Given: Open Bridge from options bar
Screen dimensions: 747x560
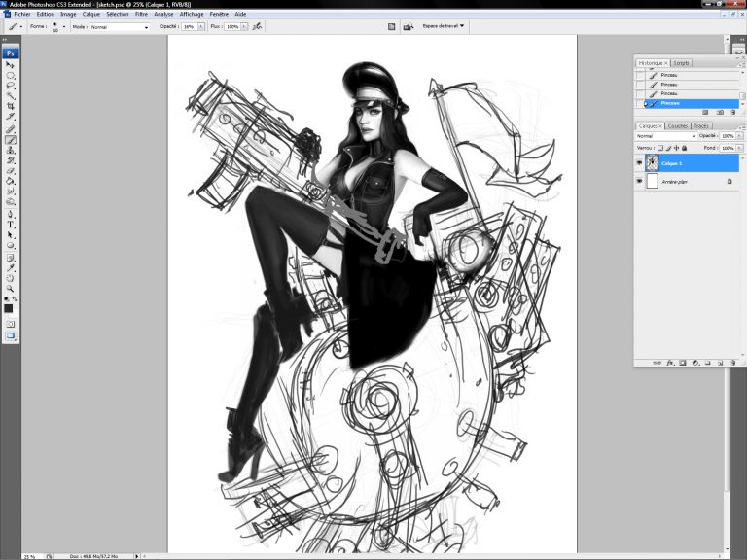Looking at the screenshot, I should 409,26.
